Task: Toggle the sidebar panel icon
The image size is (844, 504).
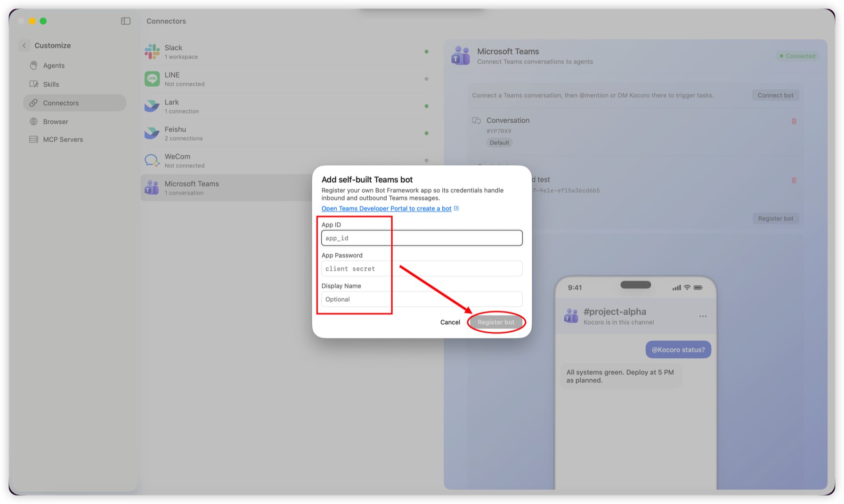Action: [125, 21]
